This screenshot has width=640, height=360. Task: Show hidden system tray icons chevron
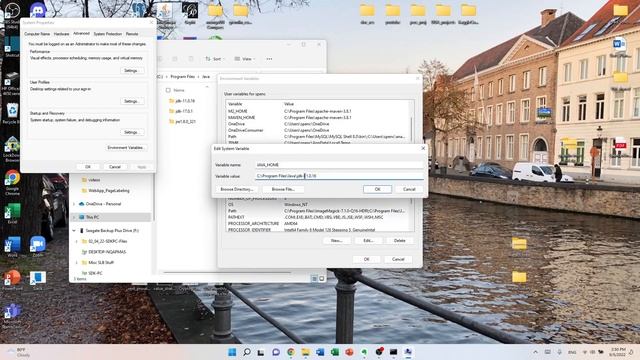click(535, 352)
